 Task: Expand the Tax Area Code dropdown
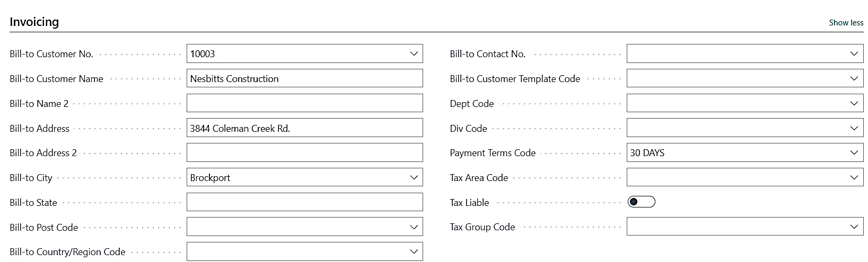tap(854, 178)
